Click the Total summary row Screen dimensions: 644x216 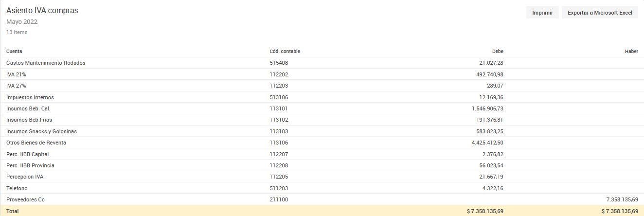[322, 211]
